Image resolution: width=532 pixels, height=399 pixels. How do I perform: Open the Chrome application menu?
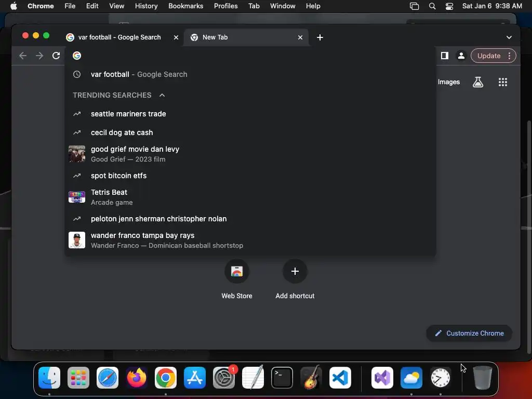pos(41,6)
